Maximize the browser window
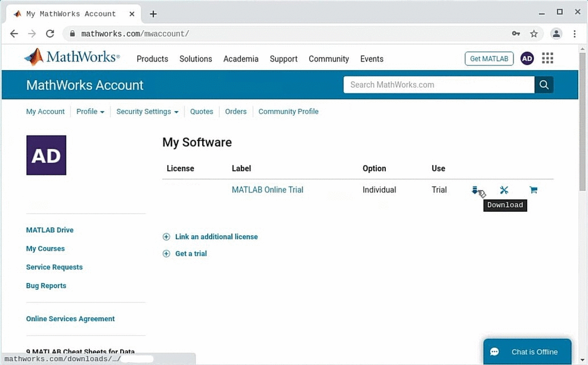Image resolution: width=588 pixels, height=365 pixels. coord(560,12)
